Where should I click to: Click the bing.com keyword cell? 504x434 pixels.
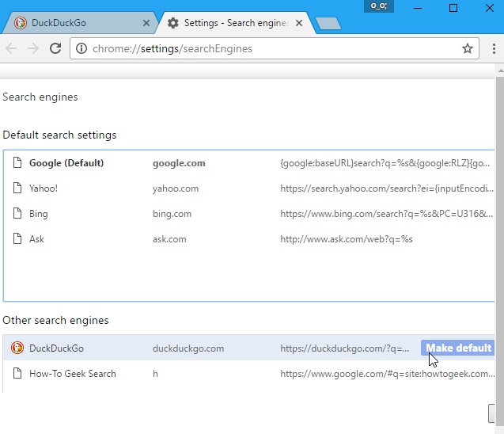pyautogui.click(x=172, y=214)
